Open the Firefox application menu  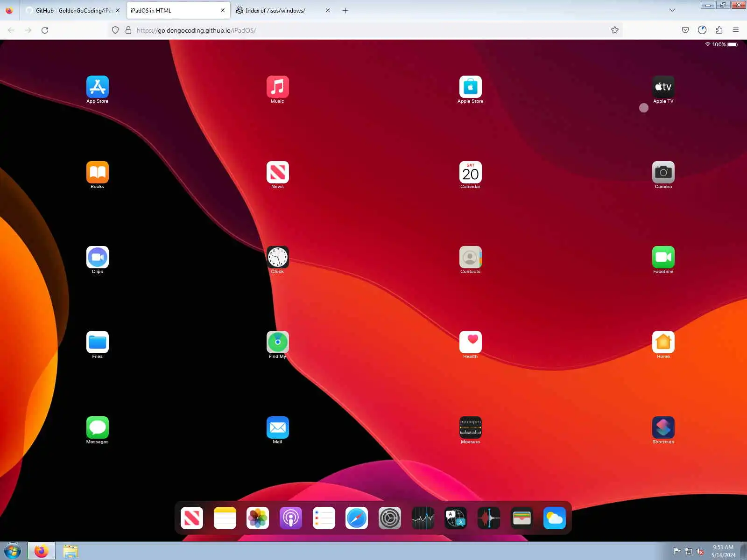pyautogui.click(x=736, y=30)
